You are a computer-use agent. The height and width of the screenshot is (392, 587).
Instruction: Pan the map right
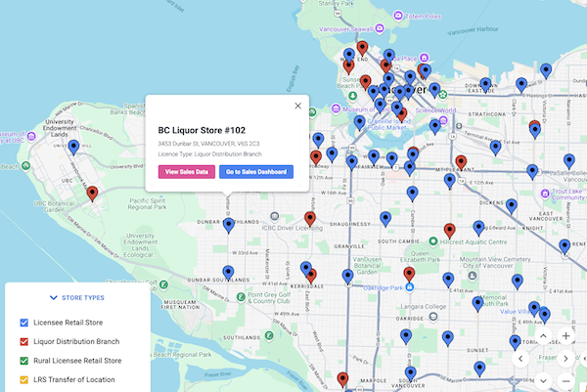[x=566, y=359]
